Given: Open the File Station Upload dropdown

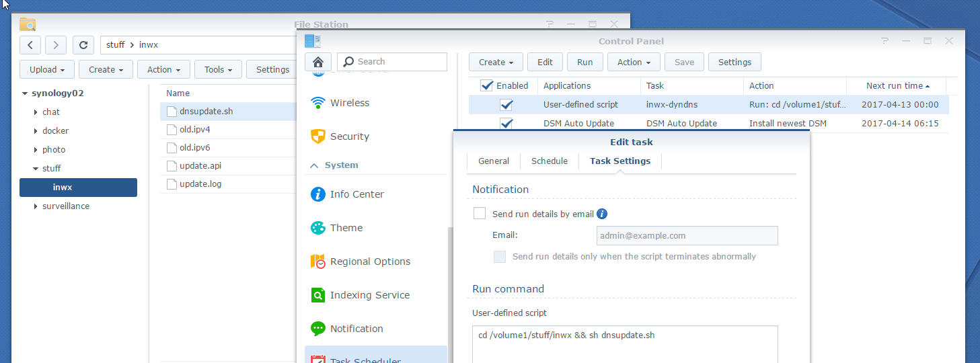Looking at the screenshot, I should coord(47,69).
